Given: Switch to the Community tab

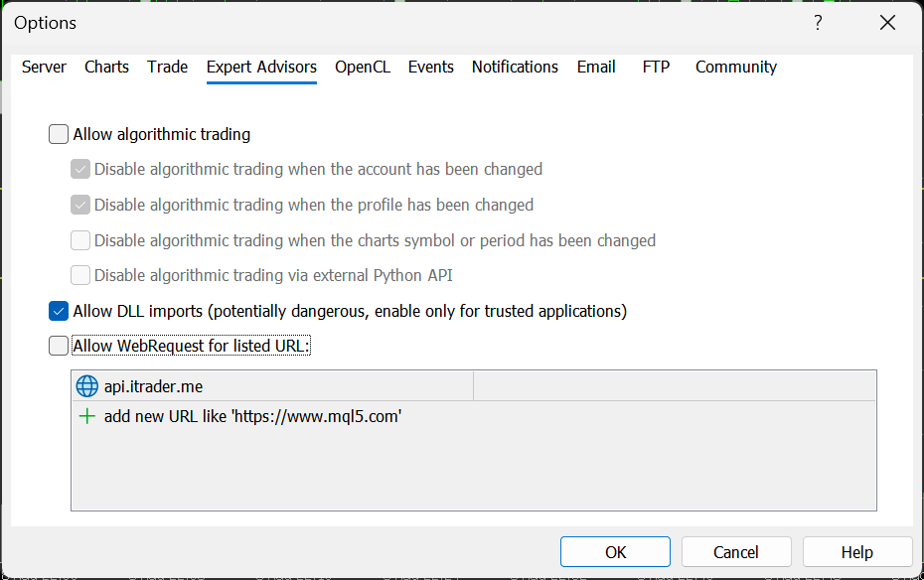Looking at the screenshot, I should point(735,68).
